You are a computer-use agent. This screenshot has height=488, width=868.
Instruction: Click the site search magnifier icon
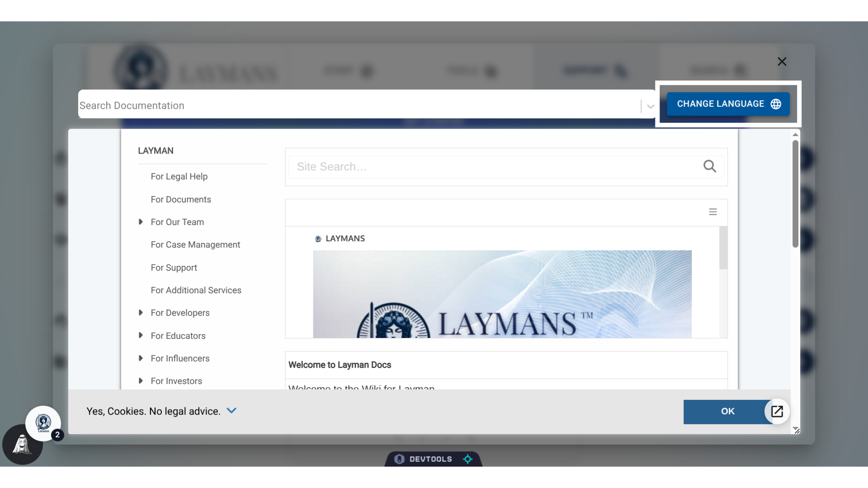[709, 167]
